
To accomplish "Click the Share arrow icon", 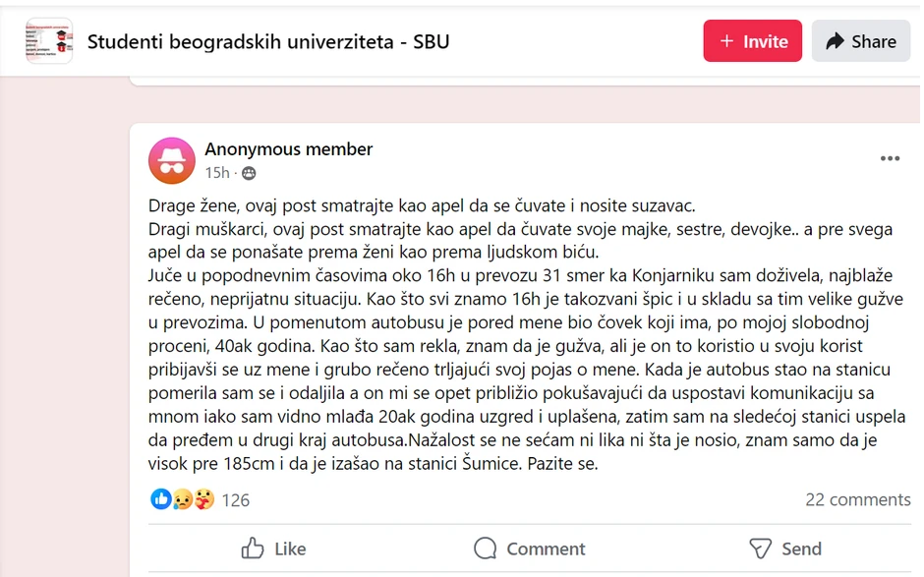I will [834, 40].
